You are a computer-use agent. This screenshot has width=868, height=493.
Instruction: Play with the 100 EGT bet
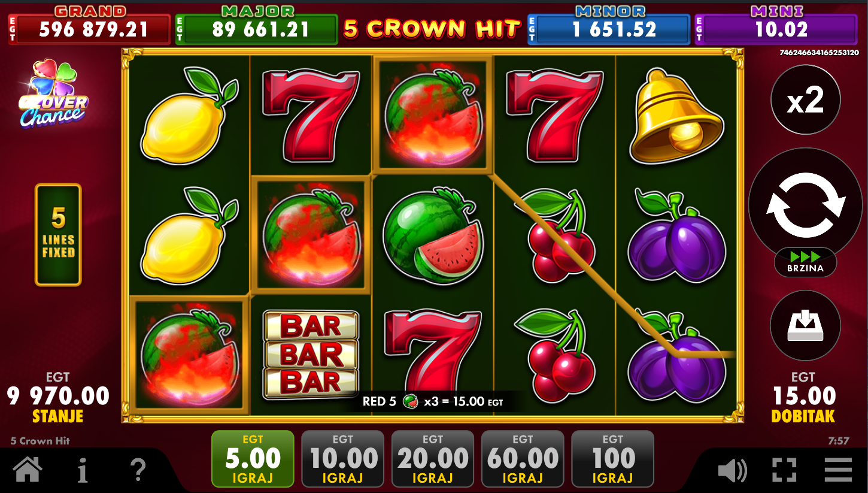pyautogui.click(x=612, y=459)
